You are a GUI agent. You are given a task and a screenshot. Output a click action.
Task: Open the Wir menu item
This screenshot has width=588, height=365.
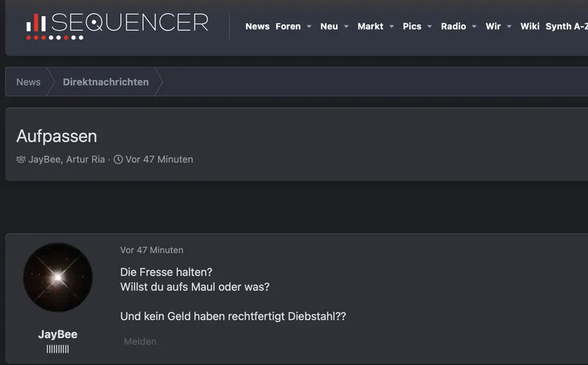493,26
